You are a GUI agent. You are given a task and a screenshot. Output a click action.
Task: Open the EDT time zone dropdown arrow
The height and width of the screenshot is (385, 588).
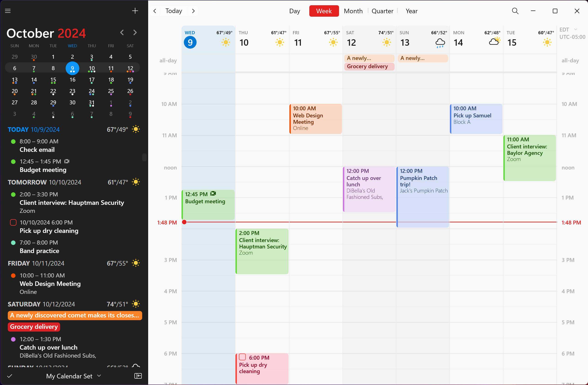576,29
